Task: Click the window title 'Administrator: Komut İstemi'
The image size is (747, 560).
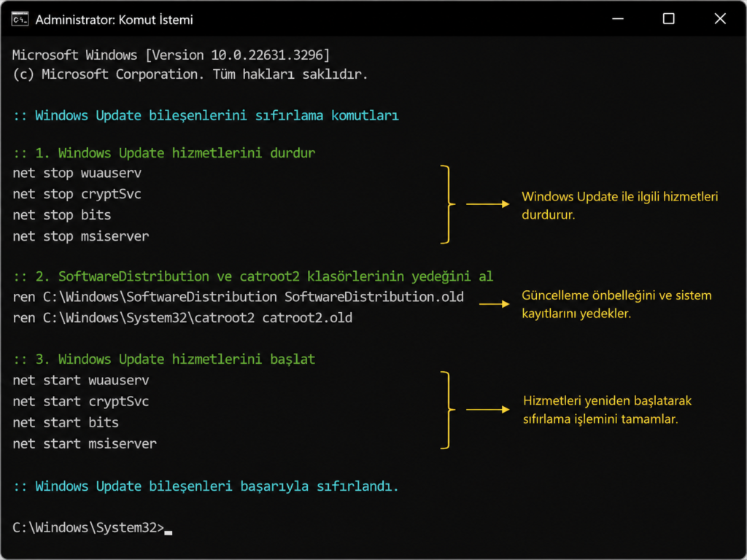Action: tap(115, 20)
